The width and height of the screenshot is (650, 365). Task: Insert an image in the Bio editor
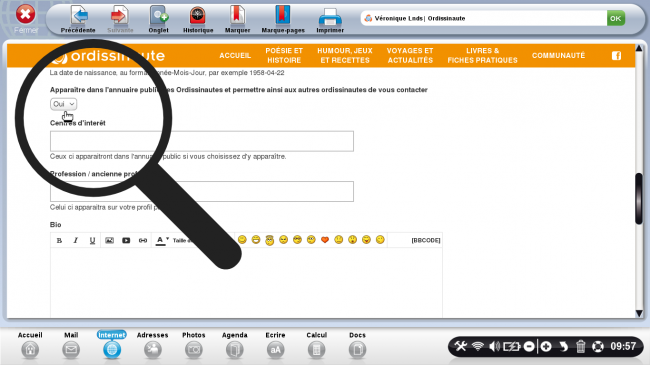(109, 241)
